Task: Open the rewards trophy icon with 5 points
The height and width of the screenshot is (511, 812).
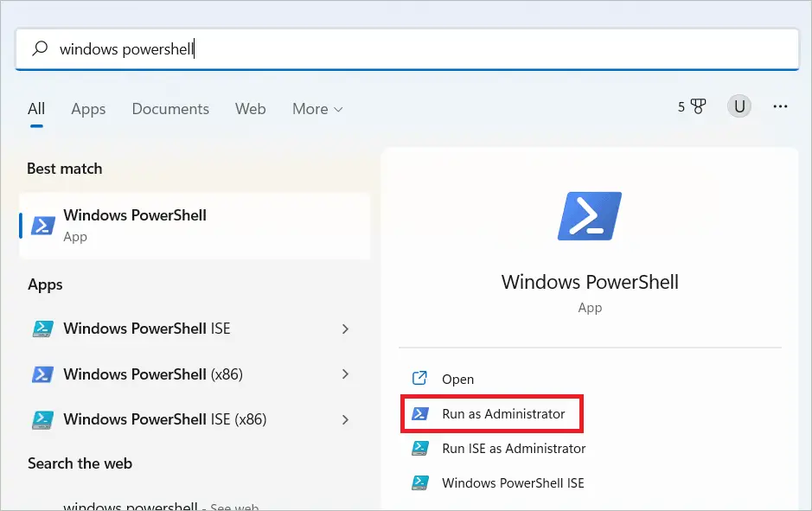Action: click(x=692, y=106)
